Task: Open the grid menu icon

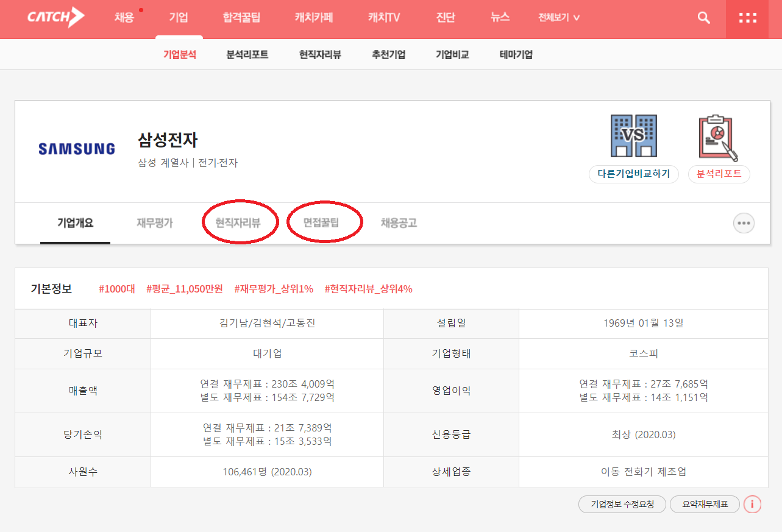Action: point(747,18)
